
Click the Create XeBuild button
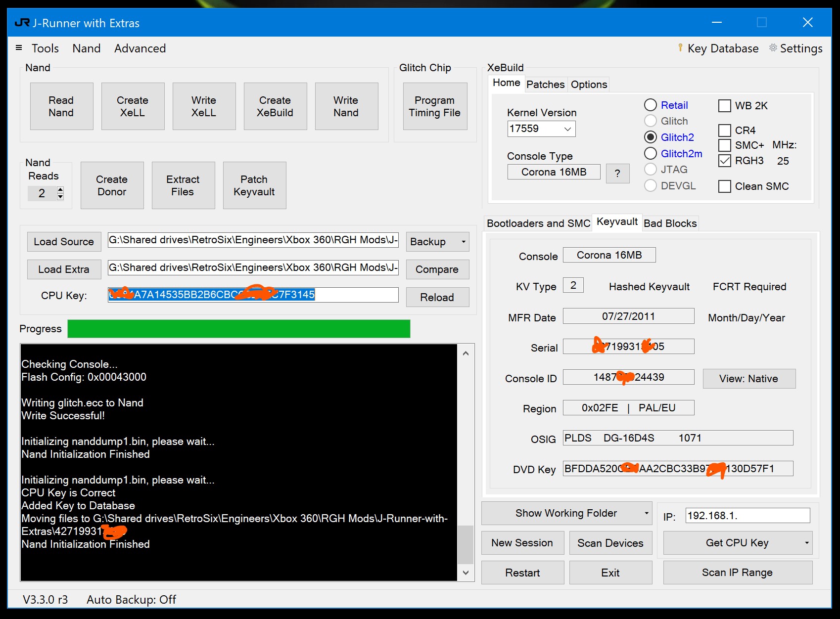[x=275, y=106]
